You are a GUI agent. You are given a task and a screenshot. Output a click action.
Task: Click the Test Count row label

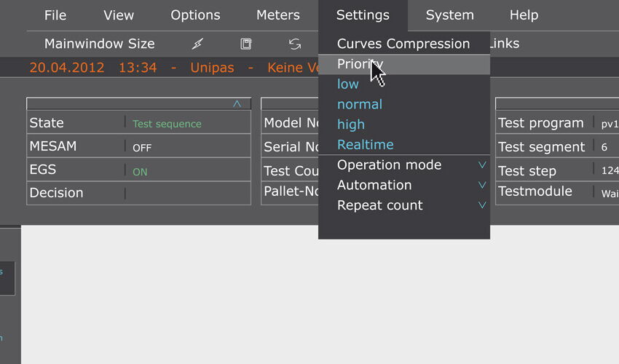(x=291, y=171)
